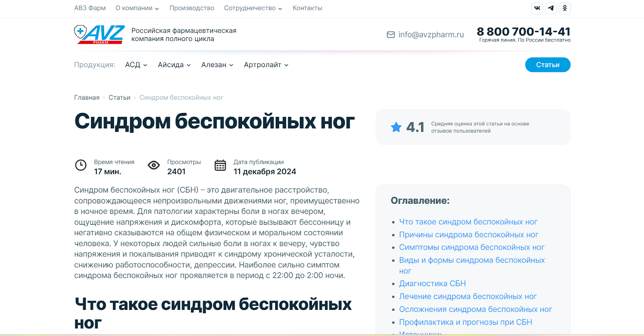This screenshot has width=644, height=336.
Task: Open the Odnoklassniki social icon
Action: click(565, 8)
